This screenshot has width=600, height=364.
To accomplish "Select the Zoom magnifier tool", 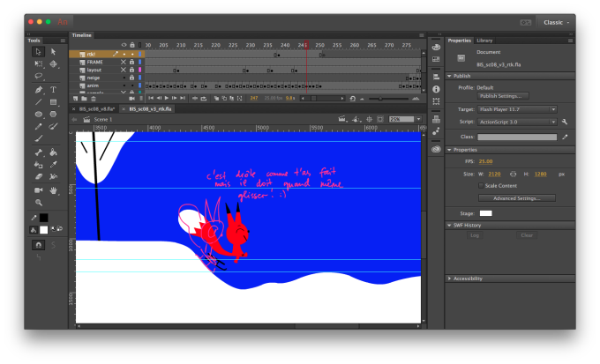I will tap(38, 202).
